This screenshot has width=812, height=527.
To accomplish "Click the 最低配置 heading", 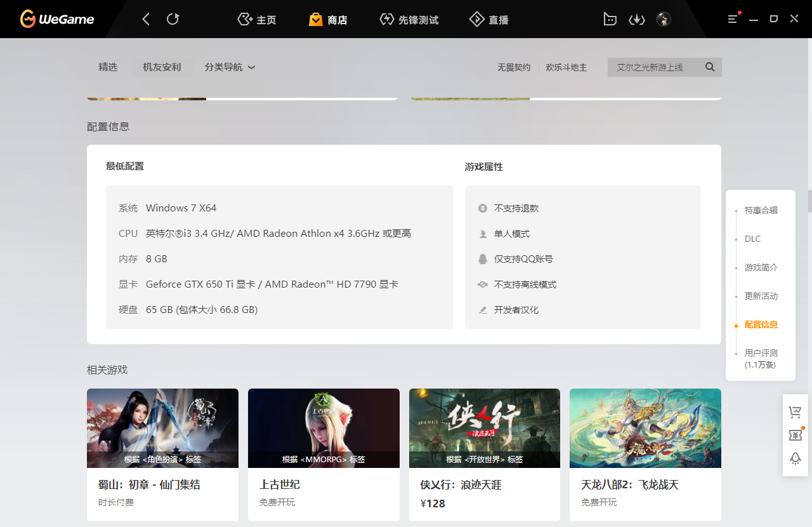I will click(125, 166).
